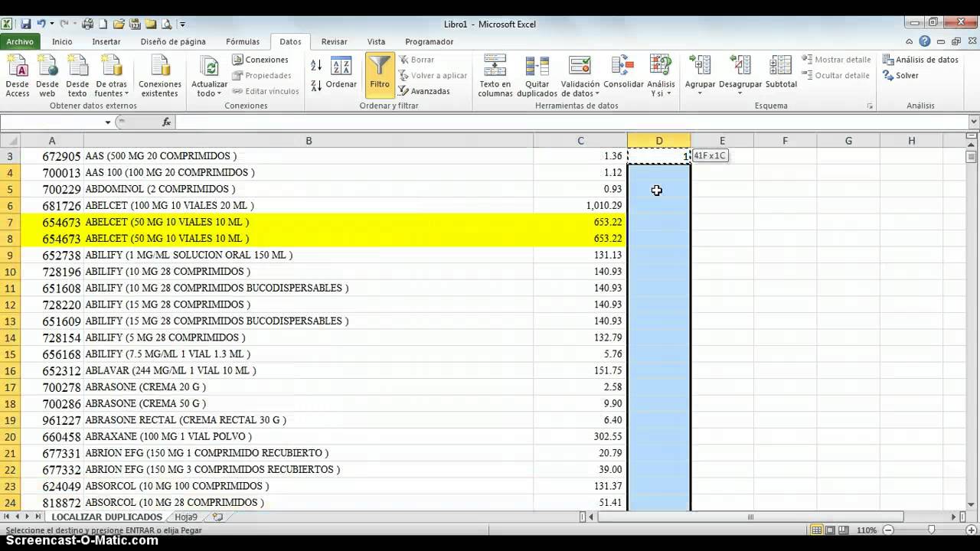Click inside the formula bar input

pos(571,122)
